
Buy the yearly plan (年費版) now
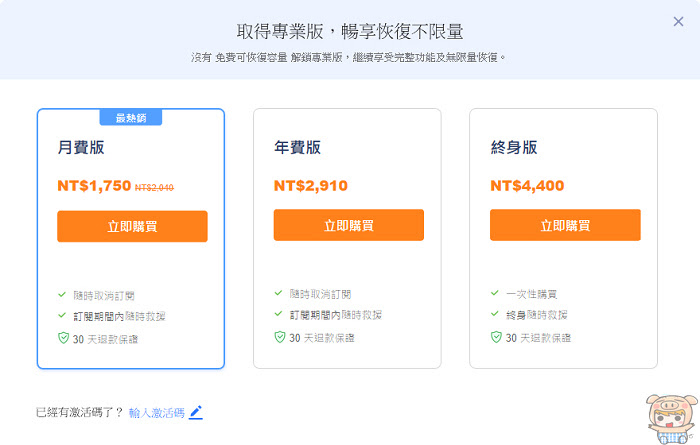(349, 225)
